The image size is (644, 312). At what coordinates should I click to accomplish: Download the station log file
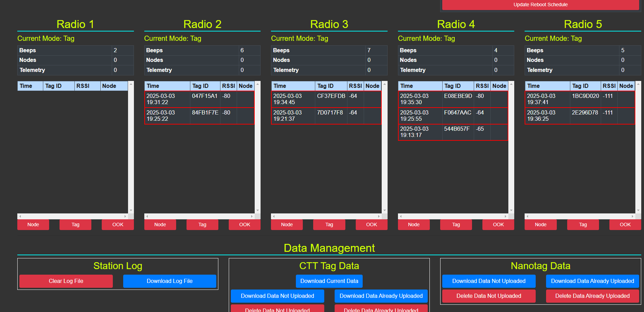(170, 281)
